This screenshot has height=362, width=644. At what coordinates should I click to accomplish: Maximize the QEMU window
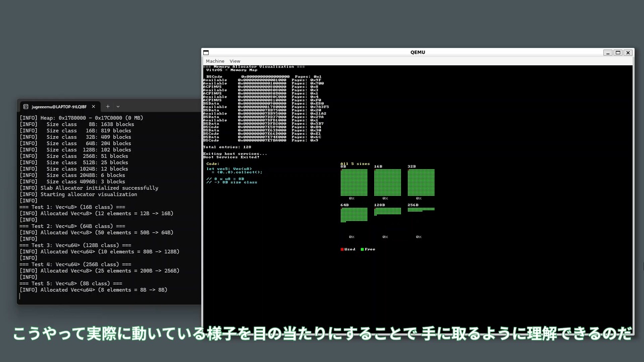coord(618,52)
